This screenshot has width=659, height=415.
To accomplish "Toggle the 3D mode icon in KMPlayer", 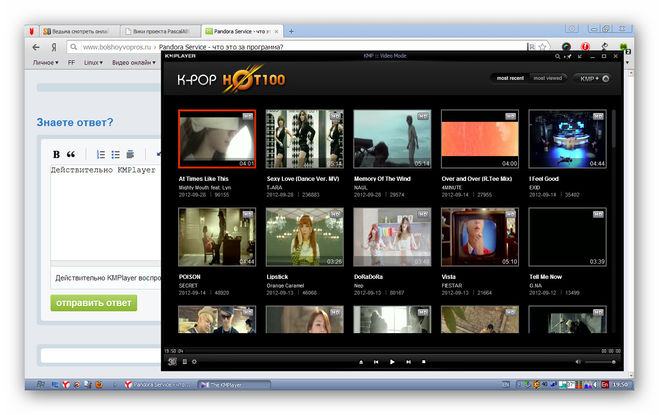I will tap(172, 362).
